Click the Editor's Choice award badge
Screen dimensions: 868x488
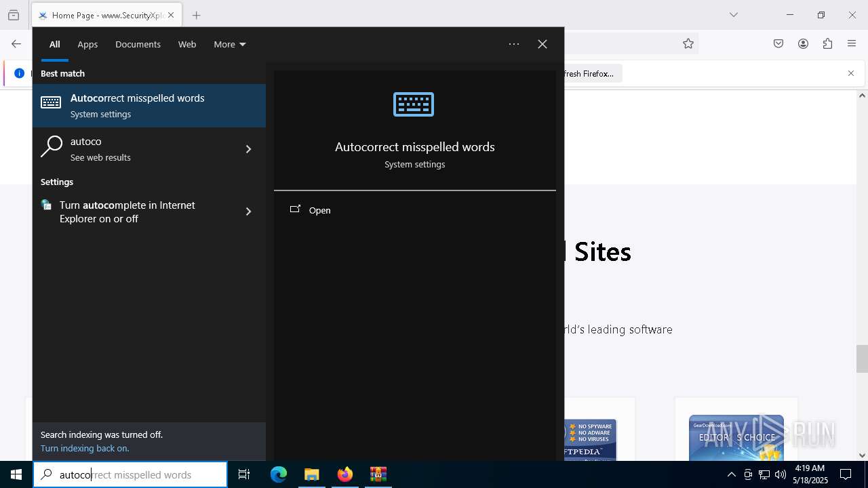[736, 439]
